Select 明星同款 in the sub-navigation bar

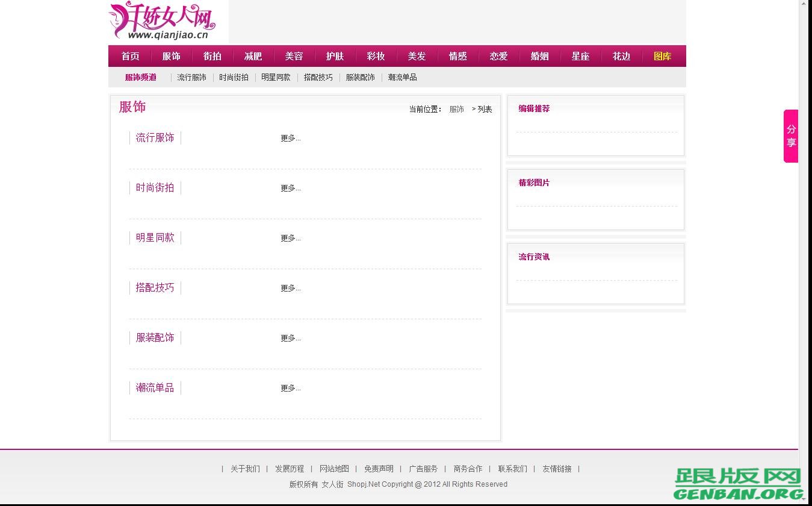click(x=276, y=77)
